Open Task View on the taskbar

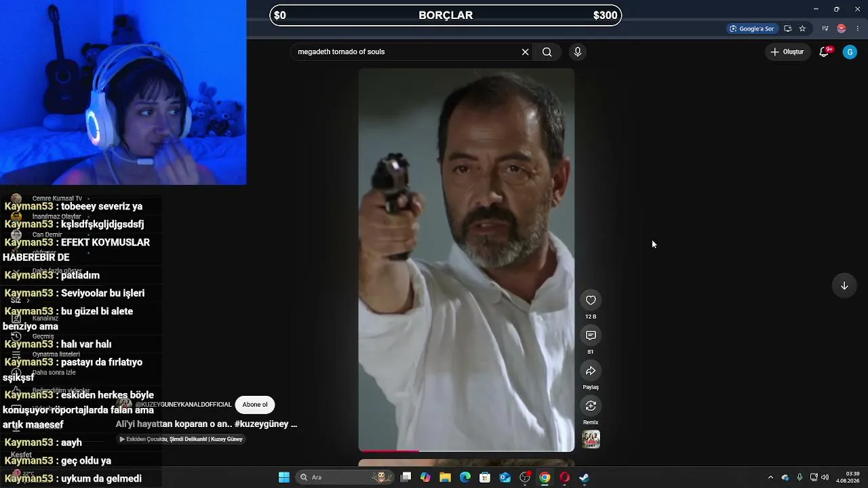pyautogui.click(x=406, y=477)
